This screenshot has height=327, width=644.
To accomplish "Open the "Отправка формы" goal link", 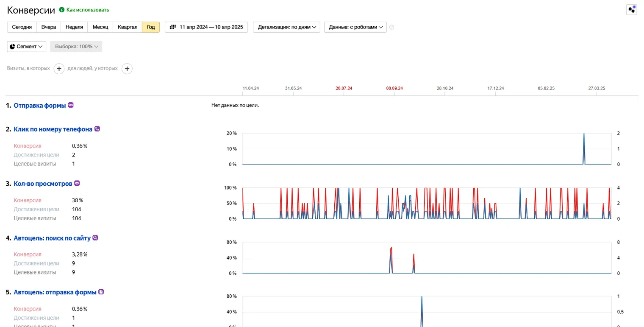I will point(40,105).
